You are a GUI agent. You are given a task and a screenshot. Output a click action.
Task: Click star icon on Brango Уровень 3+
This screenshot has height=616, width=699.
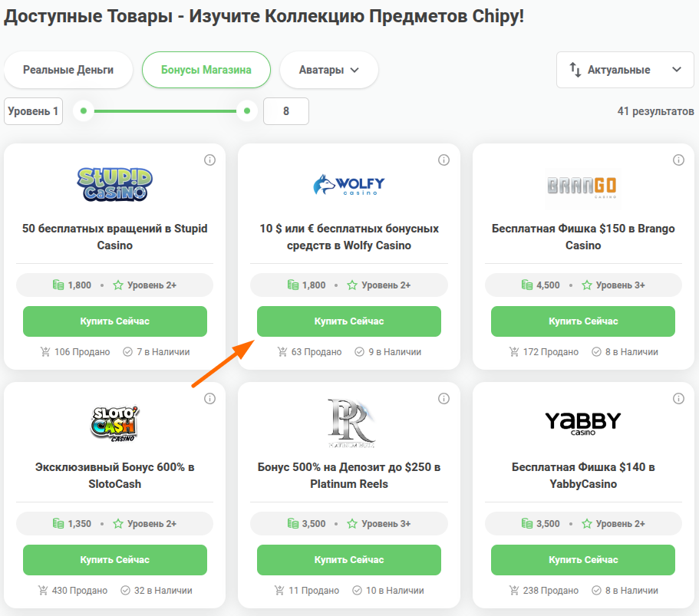(587, 285)
